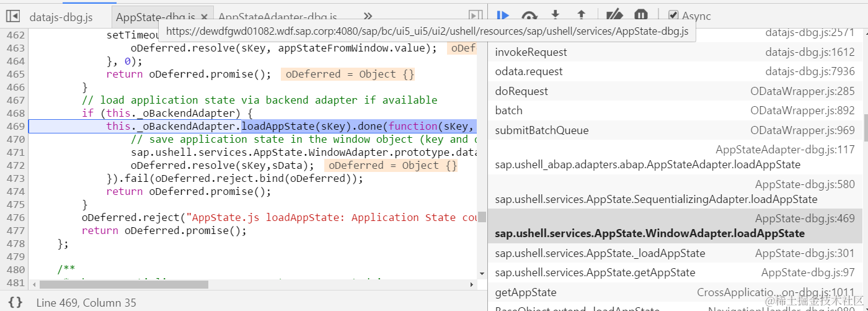Click the code editor scroll-down arrow
The height and width of the screenshot is (311, 868).
click(482, 273)
